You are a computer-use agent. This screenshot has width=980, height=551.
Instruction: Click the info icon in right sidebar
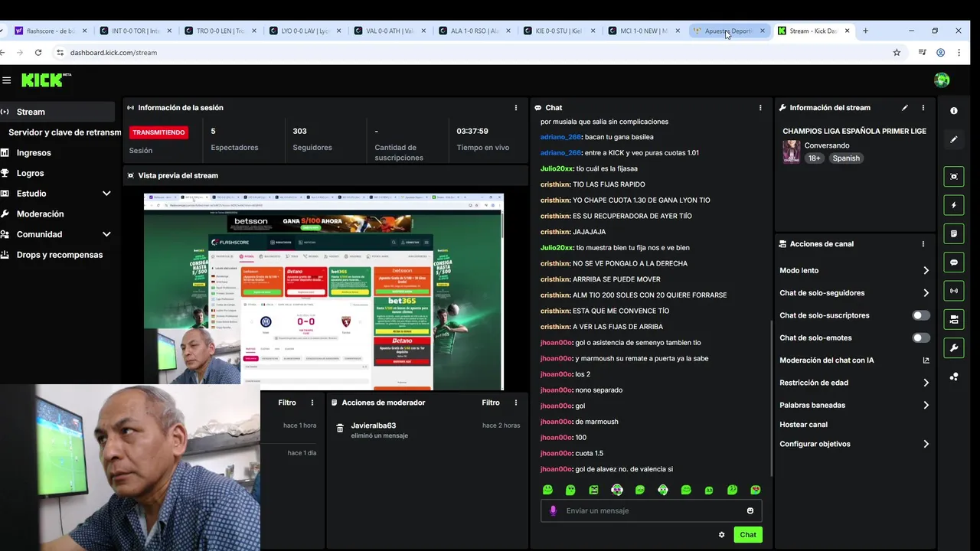954,111
